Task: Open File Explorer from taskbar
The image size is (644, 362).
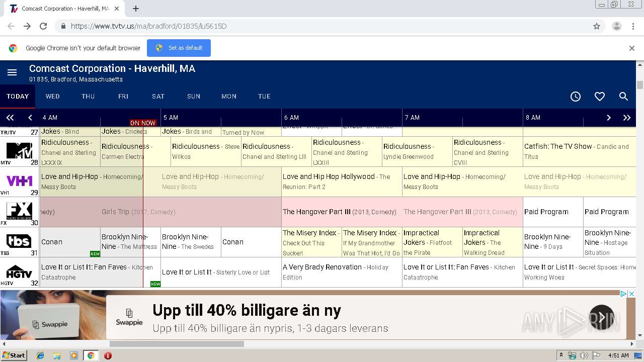Action: 57,355
